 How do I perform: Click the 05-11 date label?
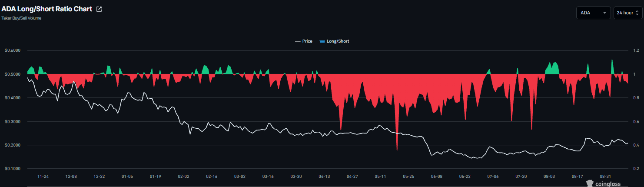point(380,177)
